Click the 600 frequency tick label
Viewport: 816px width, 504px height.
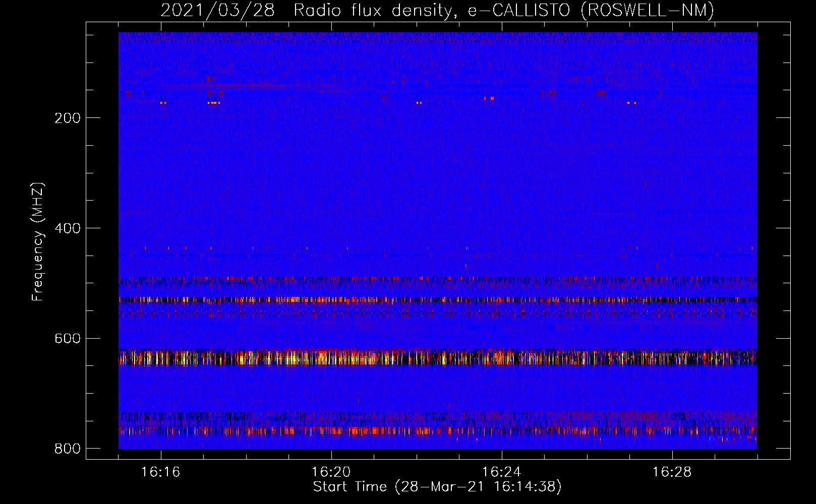click(68, 338)
